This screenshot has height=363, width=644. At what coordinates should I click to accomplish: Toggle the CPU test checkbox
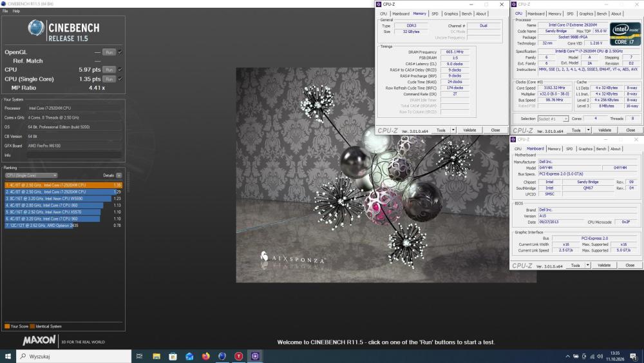(x=120, y=70)
